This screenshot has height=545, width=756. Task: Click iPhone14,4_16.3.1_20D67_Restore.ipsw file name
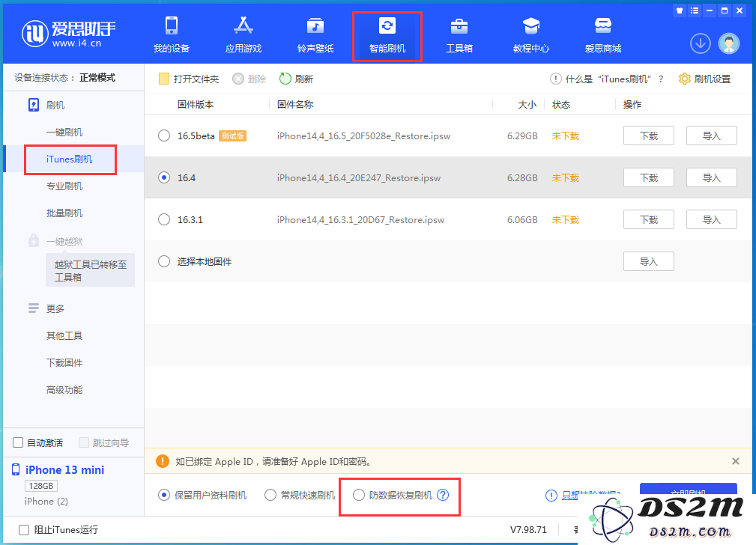360,220
